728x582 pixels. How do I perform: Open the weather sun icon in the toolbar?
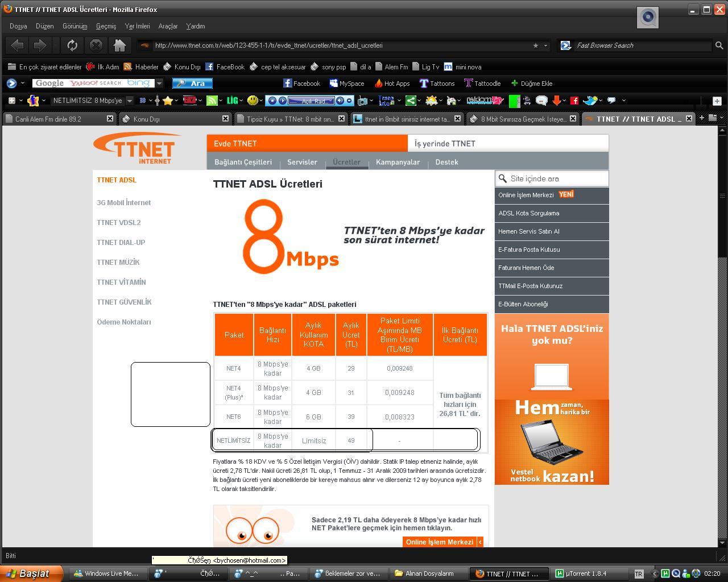click(432, 101)
